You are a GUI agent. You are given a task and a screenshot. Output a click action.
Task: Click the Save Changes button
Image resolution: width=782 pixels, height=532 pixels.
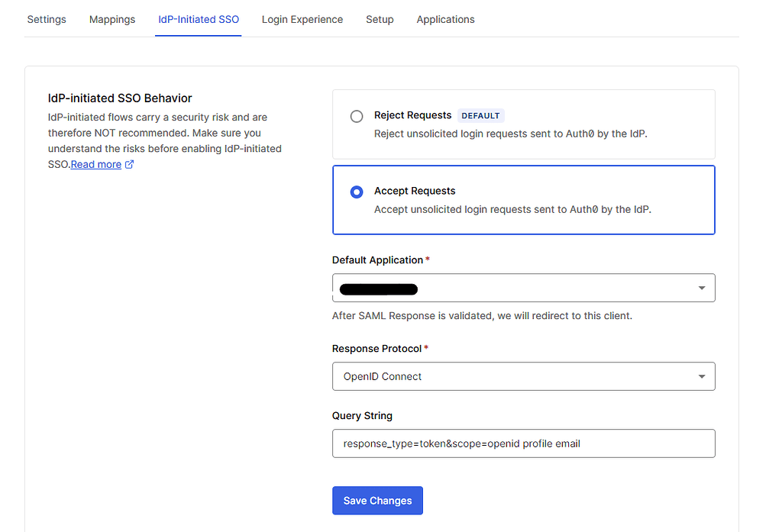tap(377, 500)
